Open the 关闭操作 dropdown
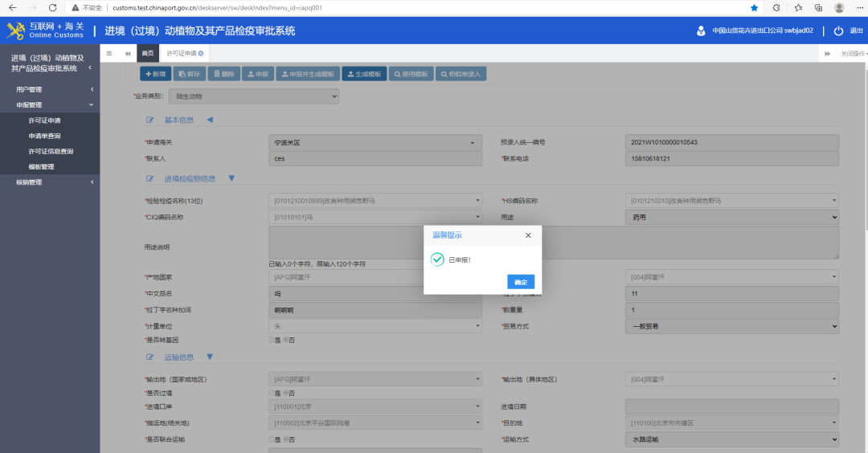Viewport: 868px width, 453px height. tap(853, 54)
